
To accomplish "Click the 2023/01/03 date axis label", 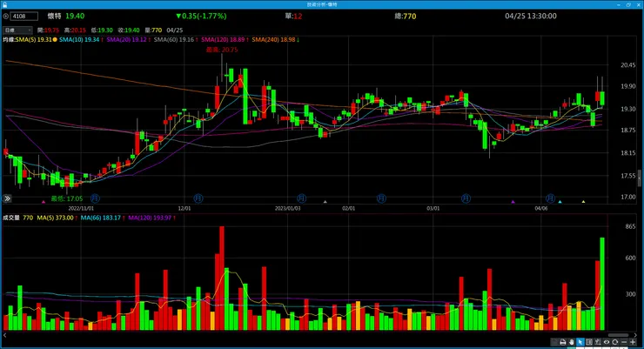I will click(287, 209).
